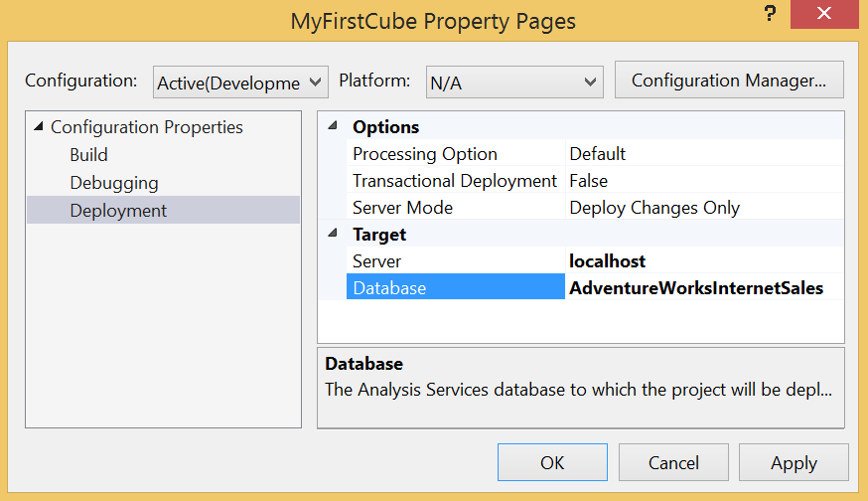This screenshot has height=501, width=868.
Task: Collapse the Target property group
Action: pyautogui.click(x=332, y=235)
